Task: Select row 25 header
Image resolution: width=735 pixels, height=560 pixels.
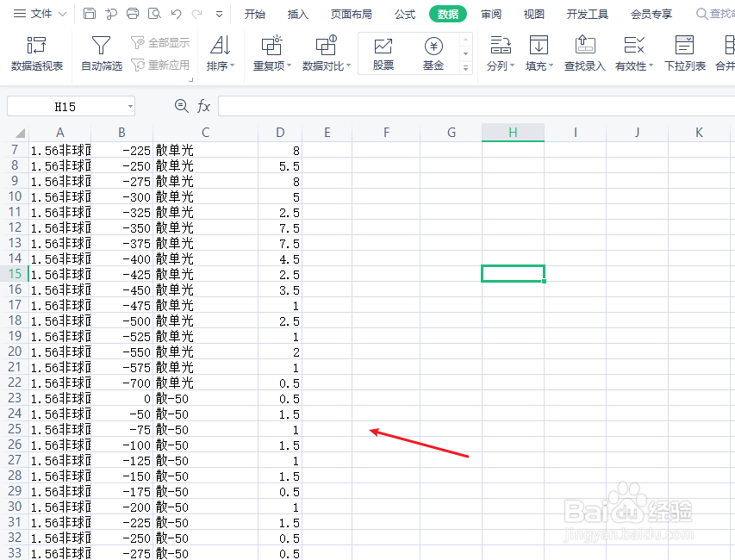Action: point(15,429)
